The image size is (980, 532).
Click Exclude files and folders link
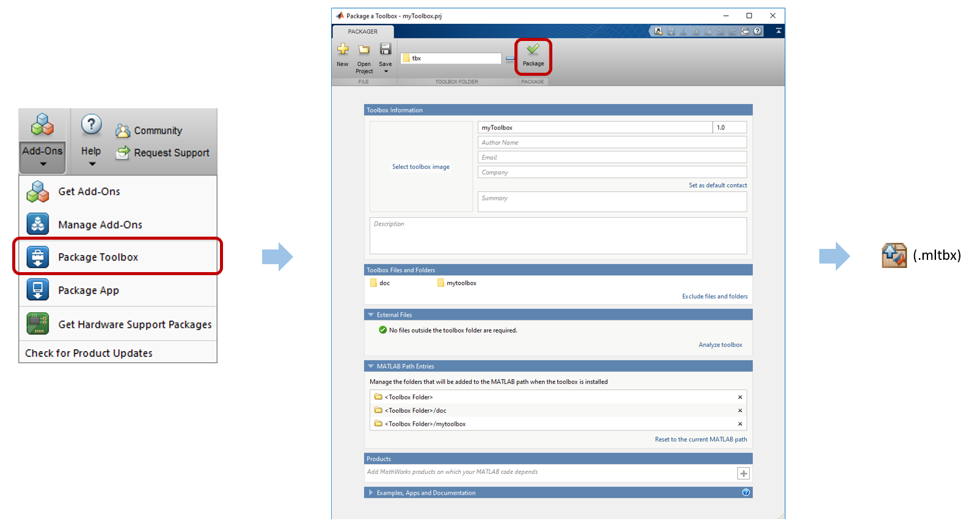coord(714,297)
